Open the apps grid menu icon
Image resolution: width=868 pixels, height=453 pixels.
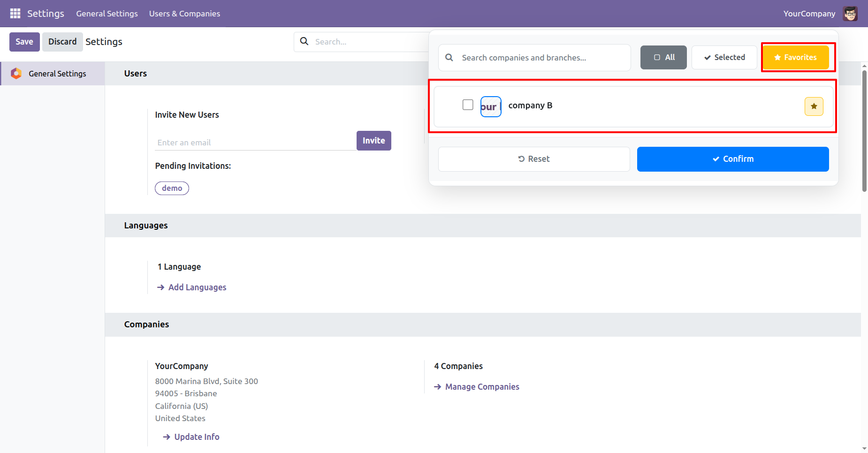point(15,14)
